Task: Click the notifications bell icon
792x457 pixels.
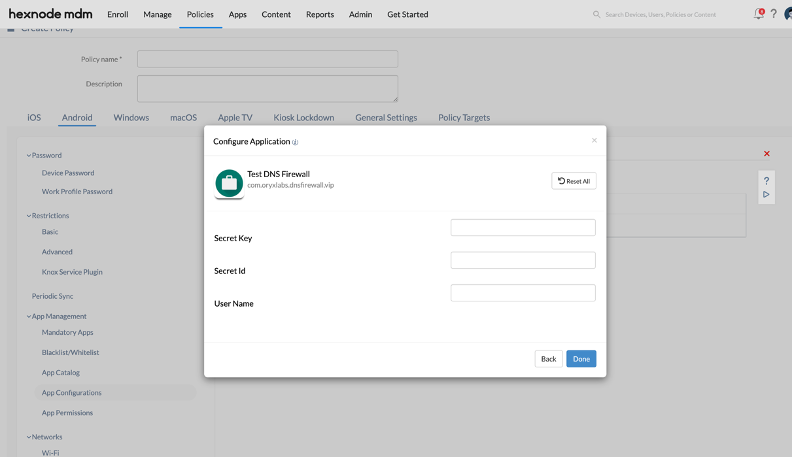Action: (x=758, y=14)
